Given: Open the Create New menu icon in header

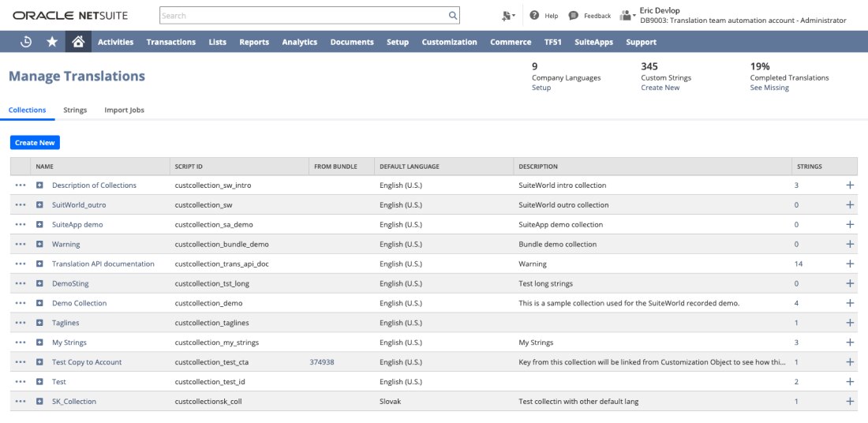Looking at the screenshot, I should coord(508,15).
